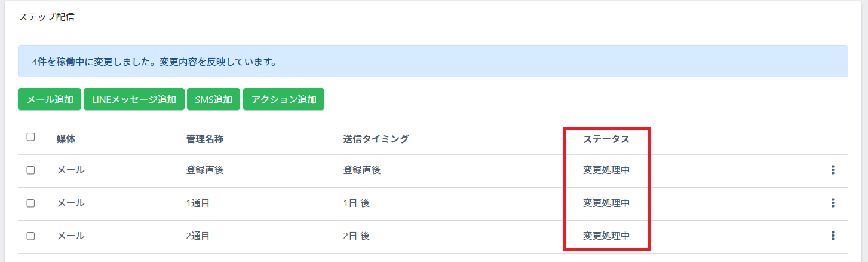Click the 送信タイミング column header
Screen dimensions: 868x262
pos(376,139)
